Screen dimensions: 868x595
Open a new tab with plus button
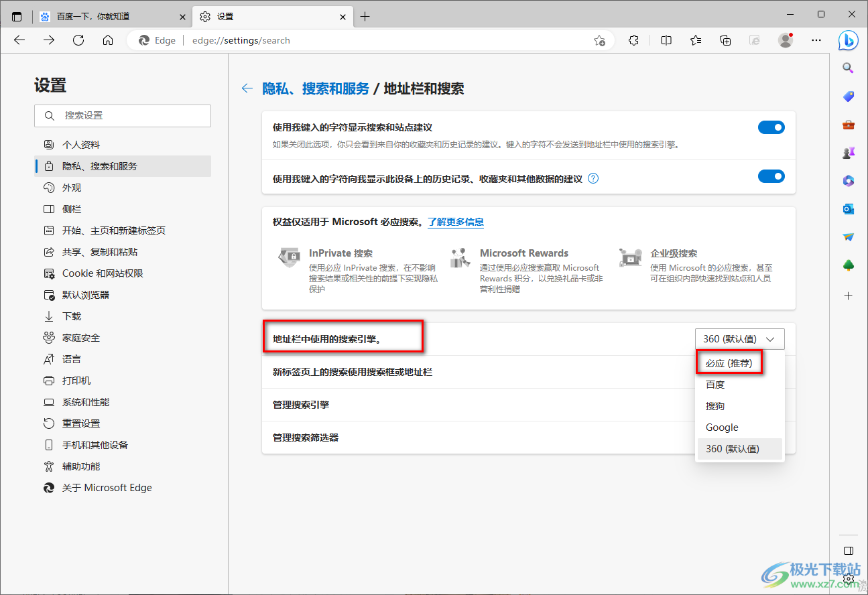coord(365,17)
